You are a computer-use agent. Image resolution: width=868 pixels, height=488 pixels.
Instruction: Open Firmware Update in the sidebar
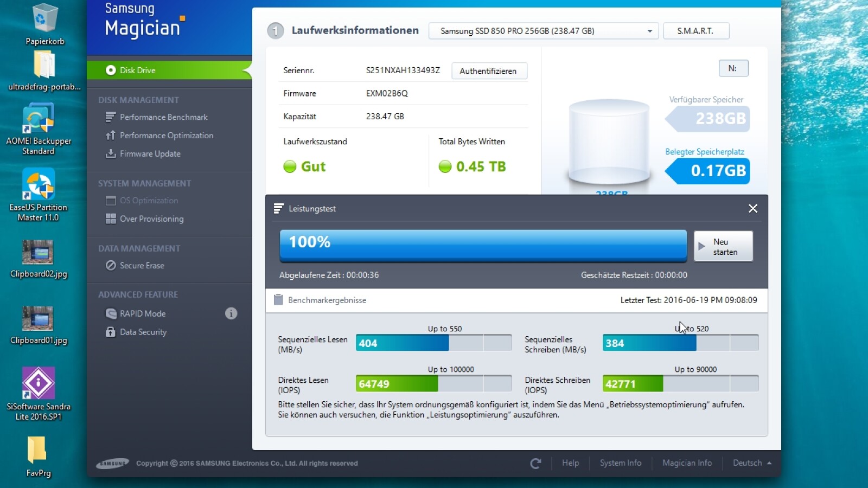pyautogui.click(x=150, y=154)
